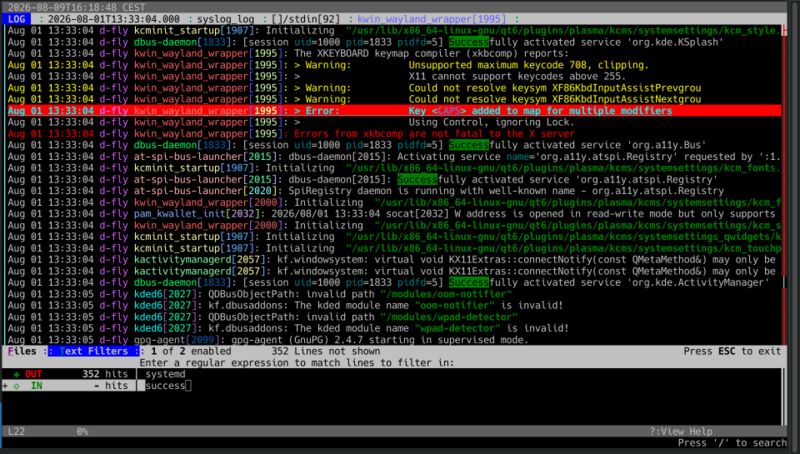Click the '- hits' count for the success filter

coord(111,386)
